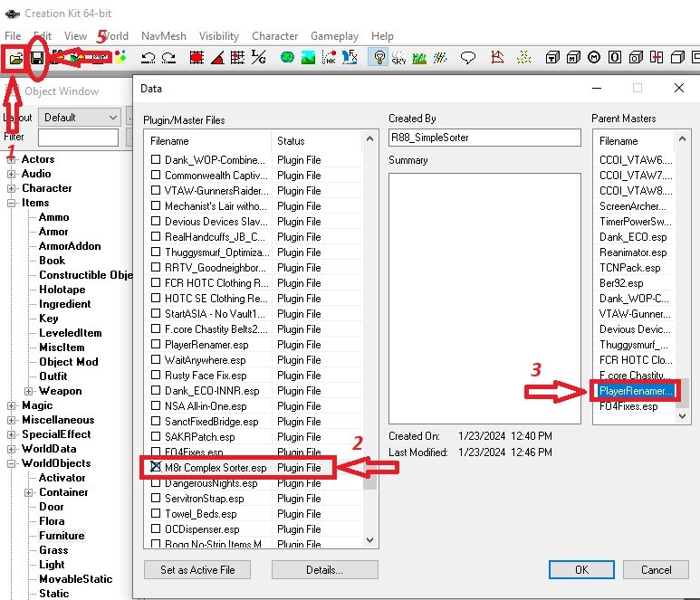
Task: Uncheck the M8r Complex Sorter.esp checkbox
Action: 157,468
